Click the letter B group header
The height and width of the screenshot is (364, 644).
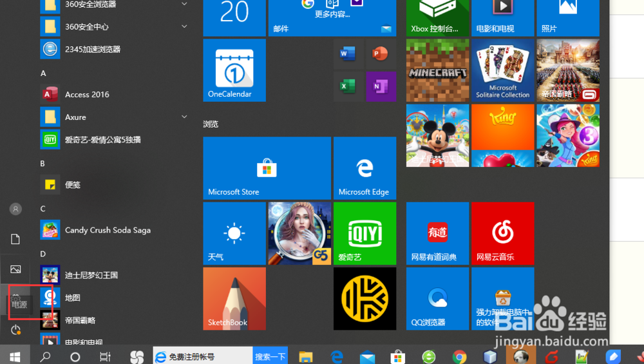click(43, 164)
